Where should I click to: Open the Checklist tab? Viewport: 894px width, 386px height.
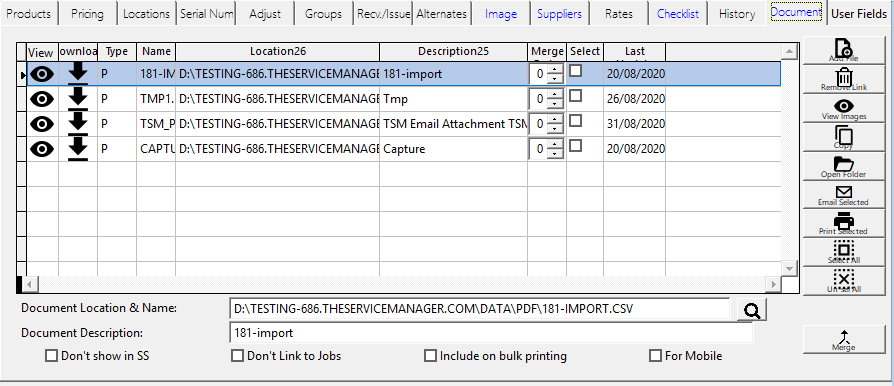pos(677,14)
